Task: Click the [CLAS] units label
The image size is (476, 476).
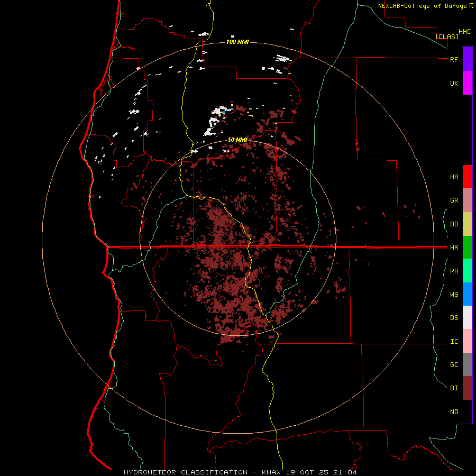Action: click(x=447, y=36)
